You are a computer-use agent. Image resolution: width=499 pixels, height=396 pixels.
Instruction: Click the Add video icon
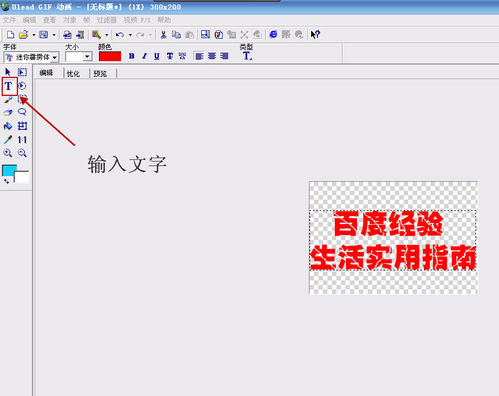coord(80,34)
